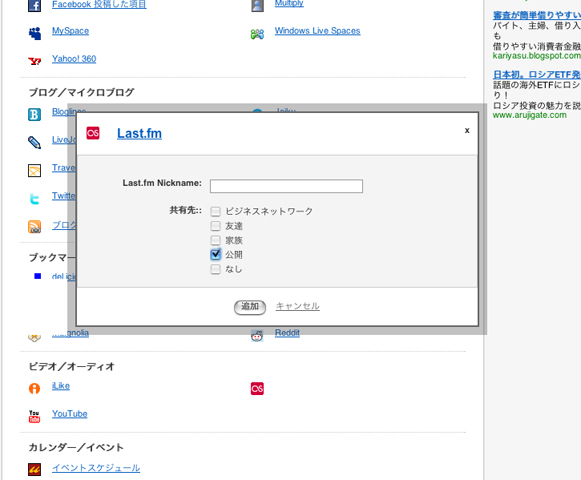The image size is (581, 480).
Task: Click the 追加 button
Action: [250, 307]
